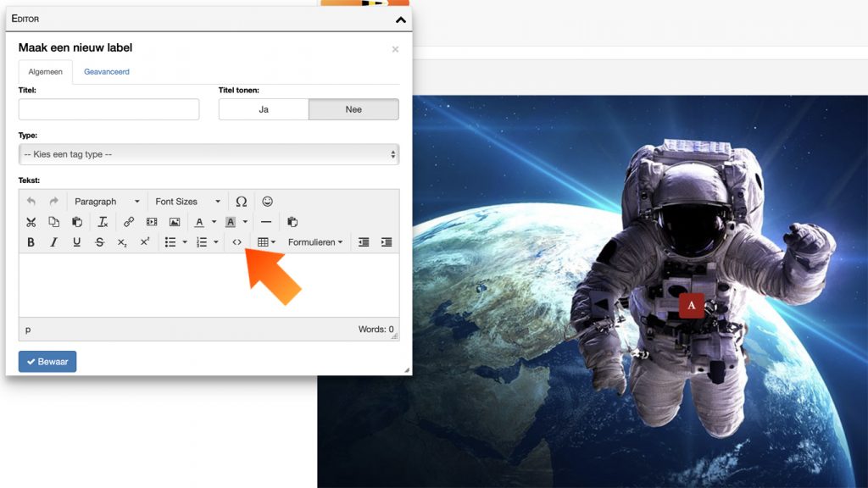Screen dimensions: 868x488
Task: Click into the Titel input field
Action: point(108,109)
